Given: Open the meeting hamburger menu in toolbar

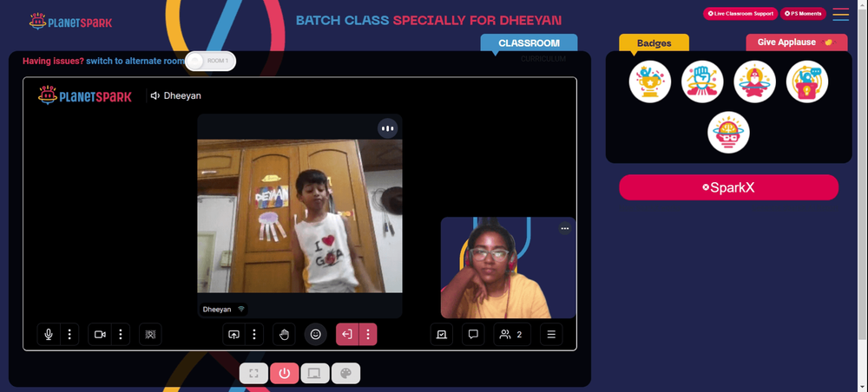Looking at the screenshot, I should (x=551, y=335).
